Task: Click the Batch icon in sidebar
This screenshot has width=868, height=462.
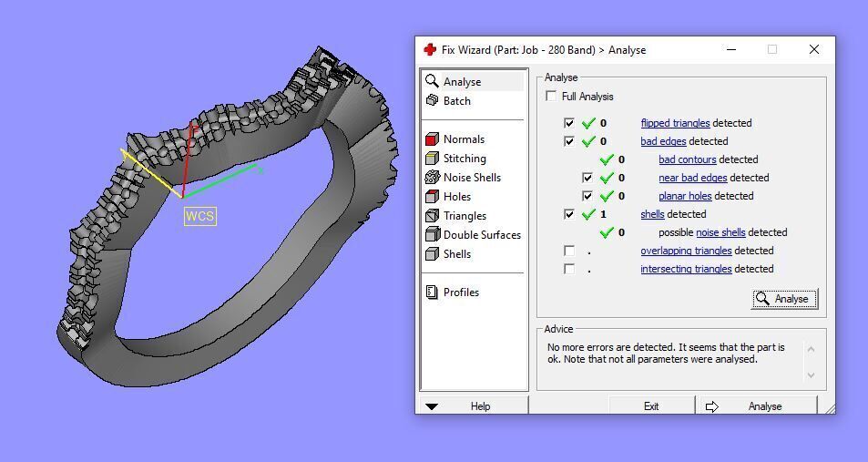Action: [432, 100]
